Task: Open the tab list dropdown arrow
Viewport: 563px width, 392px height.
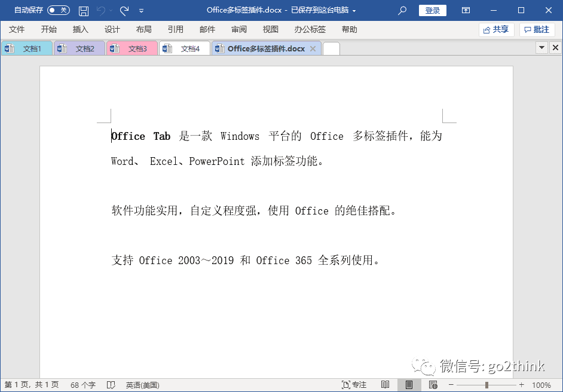Action: pos(541,47)
